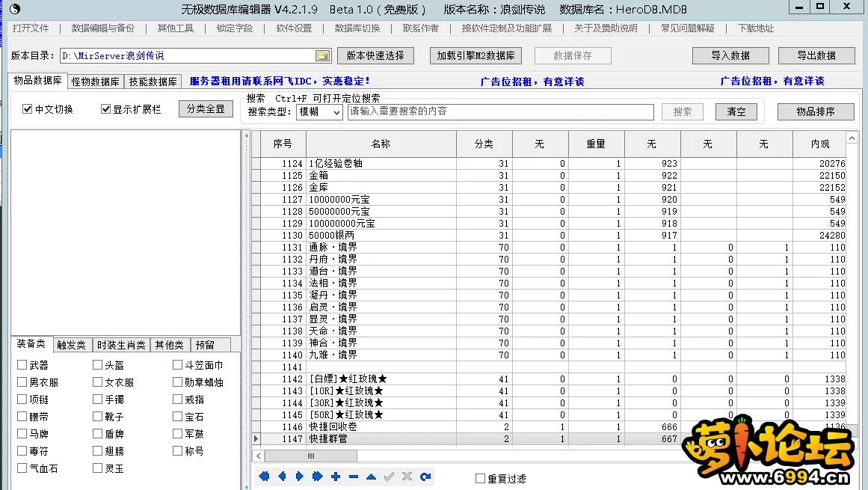Refresh data with curved arrow icon
The width and height of the screenshot is (868, 490).
[425, 477]
